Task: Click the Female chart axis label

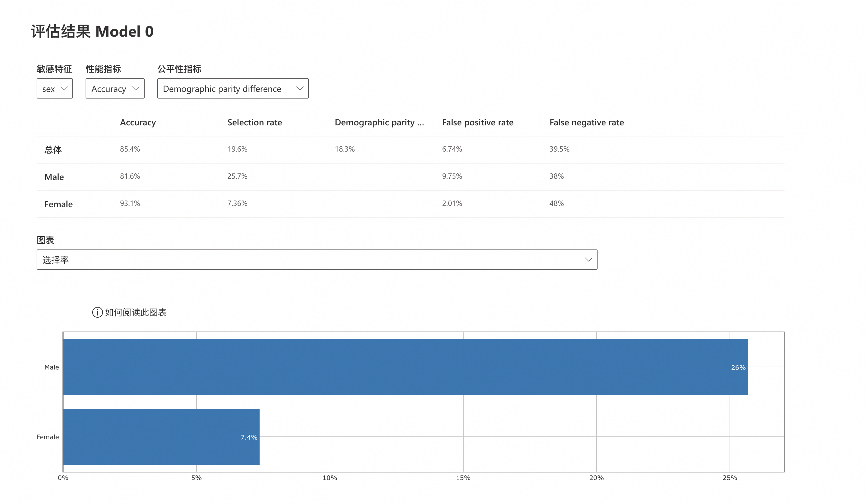Action: (x=48, y=437)
